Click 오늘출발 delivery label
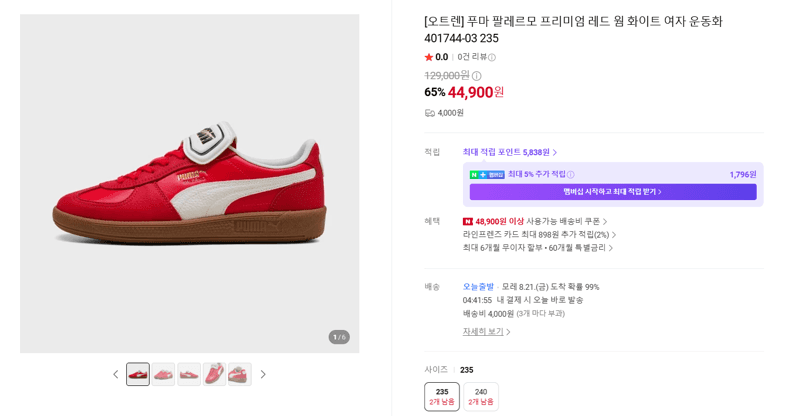This screenshot has width=800, height=416. pos(478,287)
